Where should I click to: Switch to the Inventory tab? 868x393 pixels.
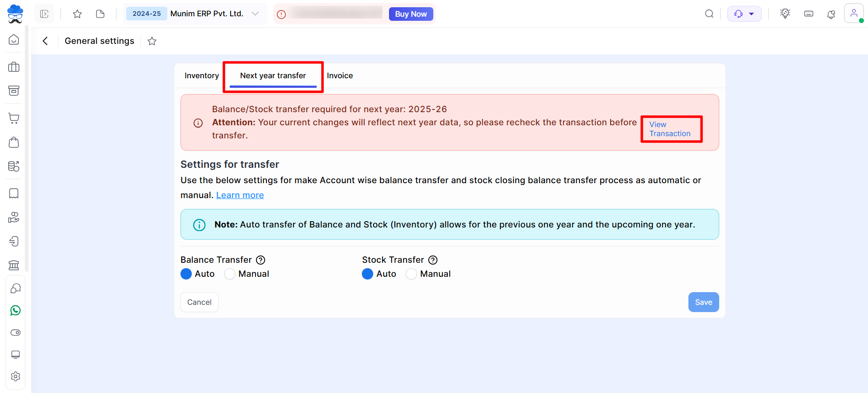click(202, 76)
